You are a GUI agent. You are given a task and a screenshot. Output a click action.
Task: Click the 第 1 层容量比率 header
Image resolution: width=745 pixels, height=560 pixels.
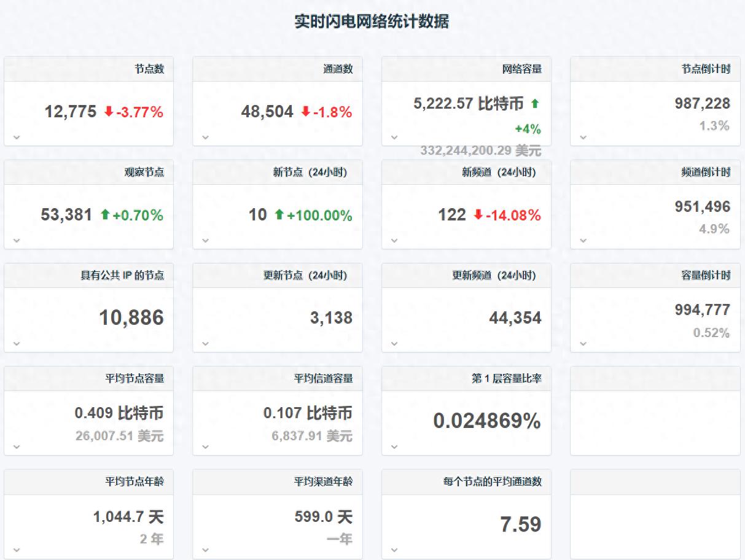[466, 379]
